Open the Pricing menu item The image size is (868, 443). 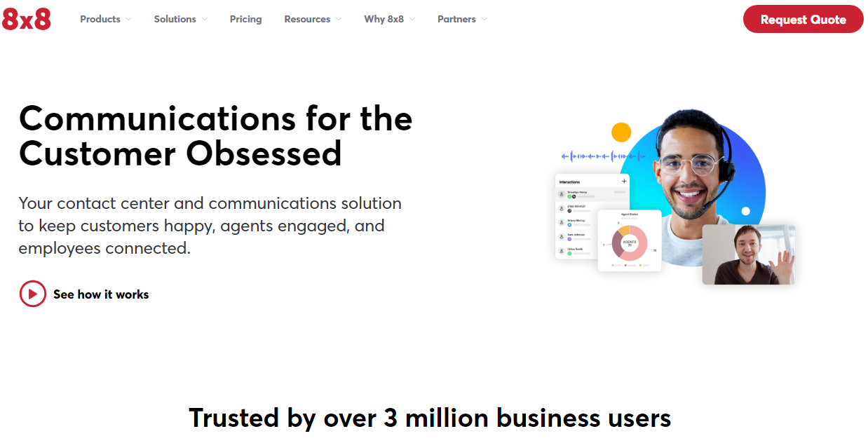(245, 19)
